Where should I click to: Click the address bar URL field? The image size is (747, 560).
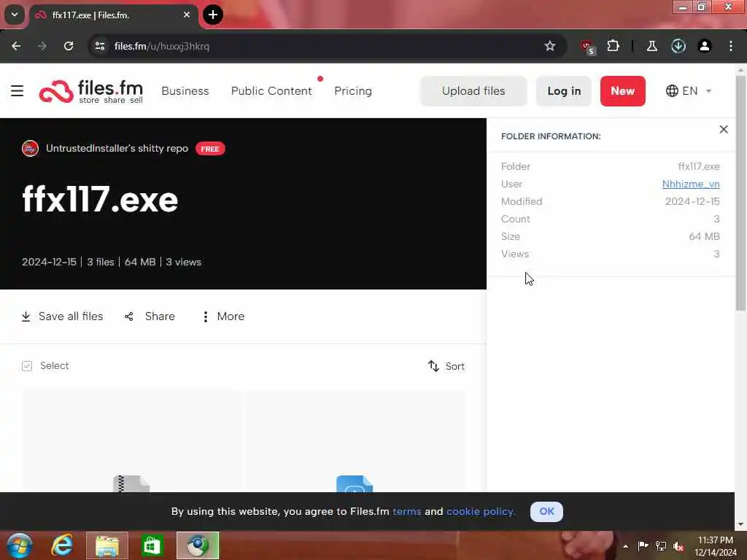(324, 46)
